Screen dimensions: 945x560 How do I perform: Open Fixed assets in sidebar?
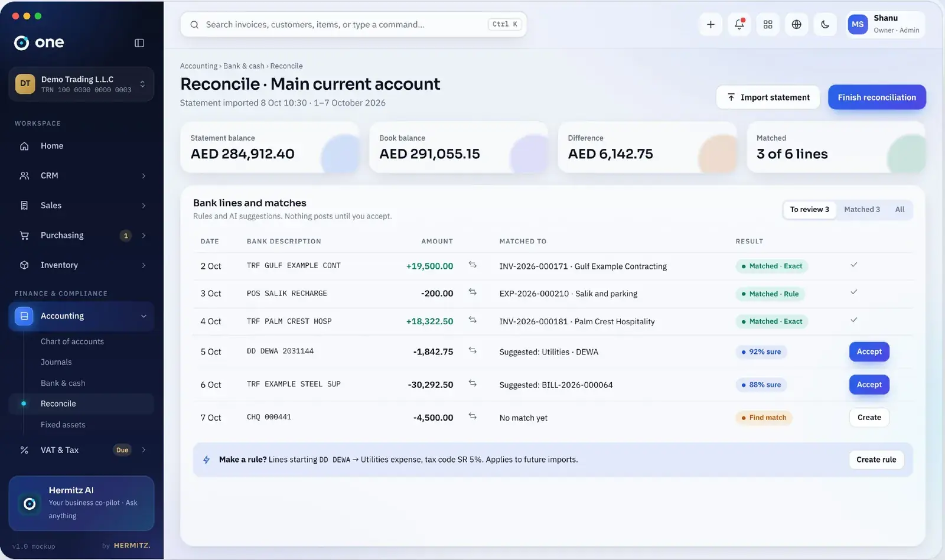coord(63,425)
